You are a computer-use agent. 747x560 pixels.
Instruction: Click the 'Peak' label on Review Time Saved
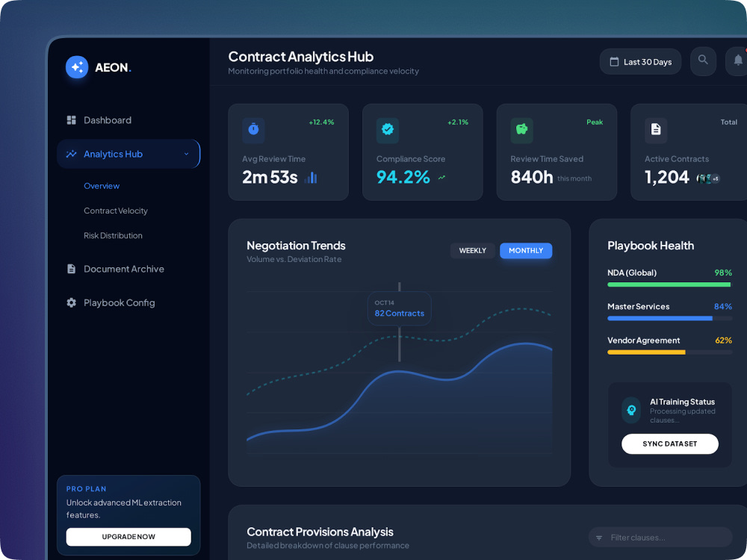(x=595, y=122)
